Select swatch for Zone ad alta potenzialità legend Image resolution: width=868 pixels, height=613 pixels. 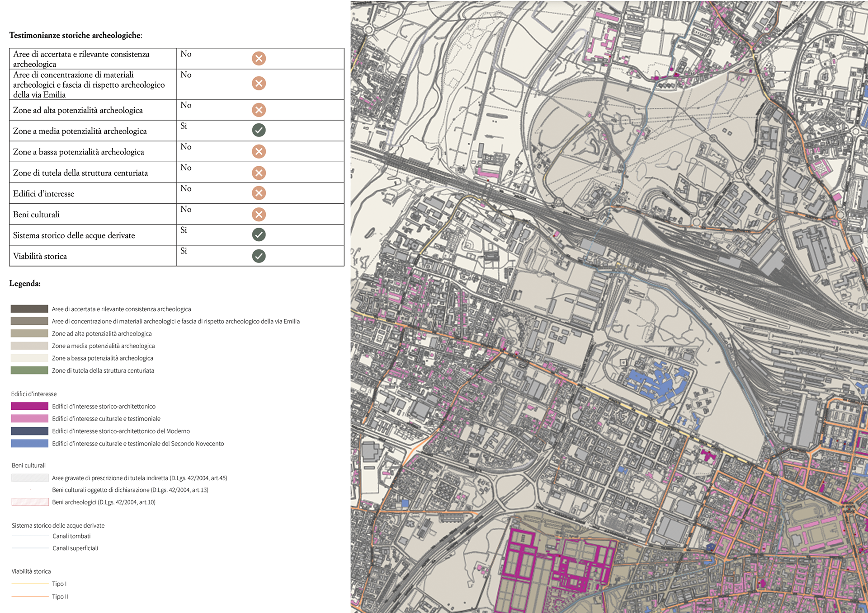[29, 333]
